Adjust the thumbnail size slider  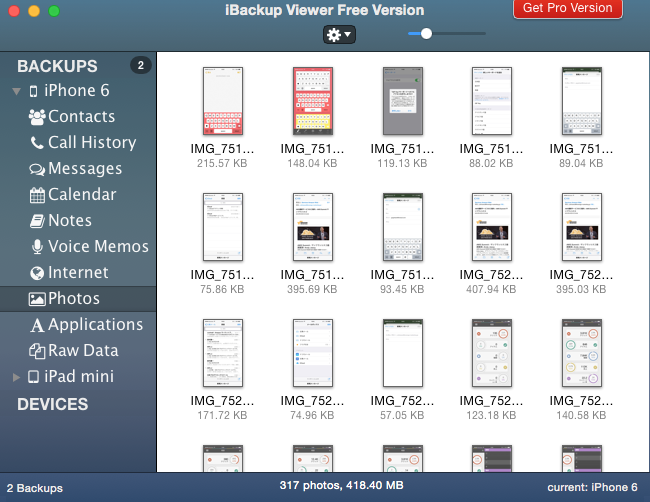click(426, 34)
